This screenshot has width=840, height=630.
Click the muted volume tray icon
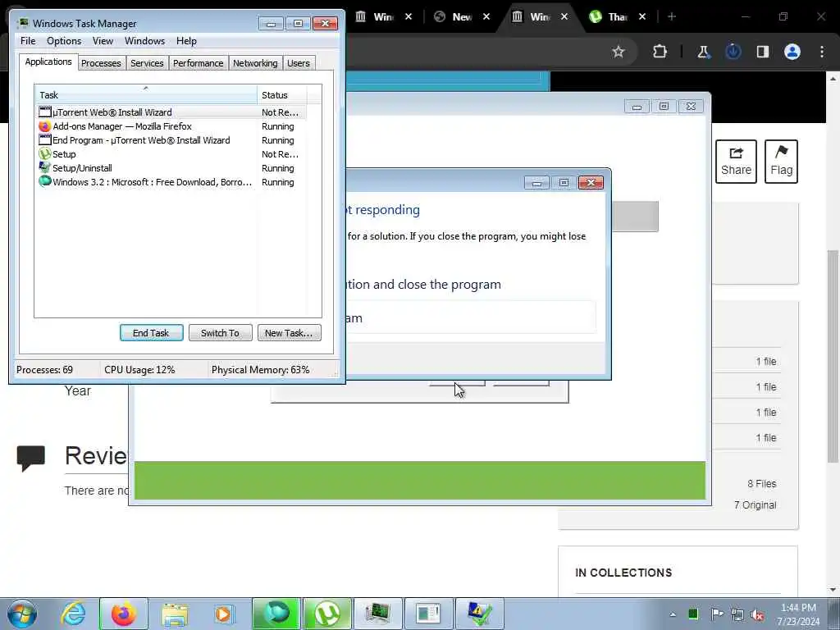[x=757, y=614]
